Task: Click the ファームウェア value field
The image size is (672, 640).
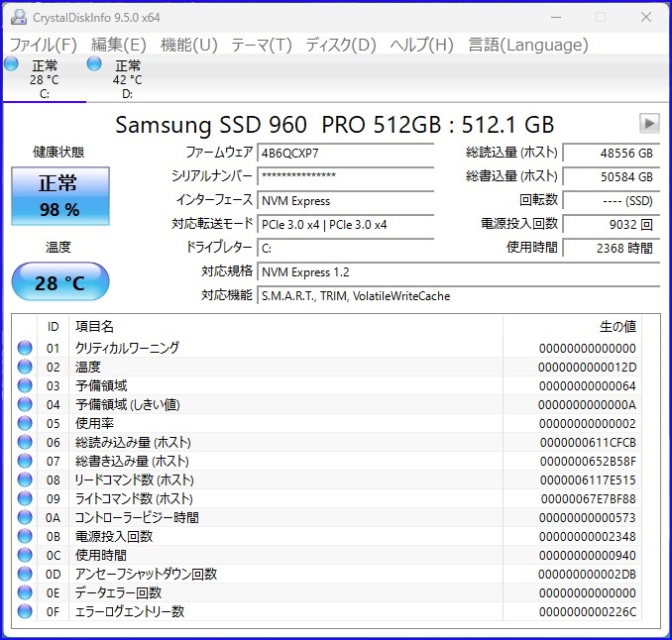Action: pyautogui.click(x=345, y=153)
